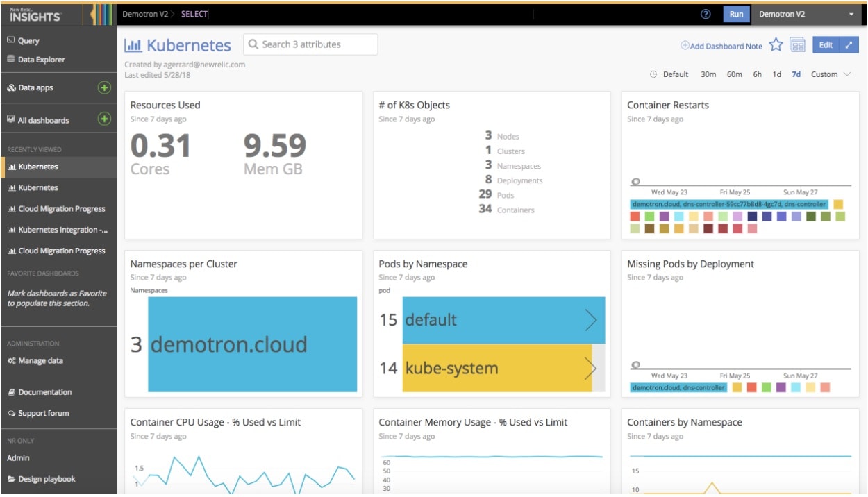Create new dashboard with plus icon
This screenshot has height=497, width=868.
(104, 119)
